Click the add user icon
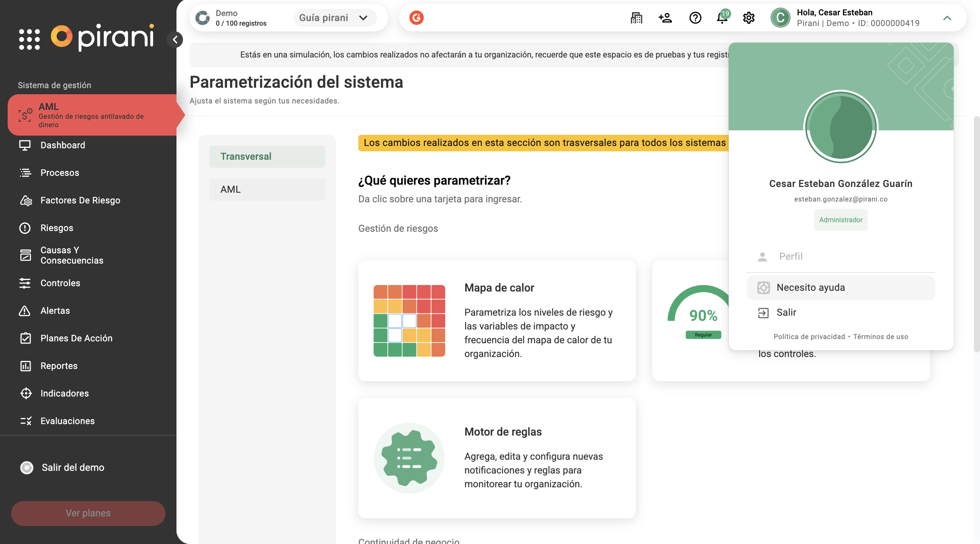 (665, 18)
